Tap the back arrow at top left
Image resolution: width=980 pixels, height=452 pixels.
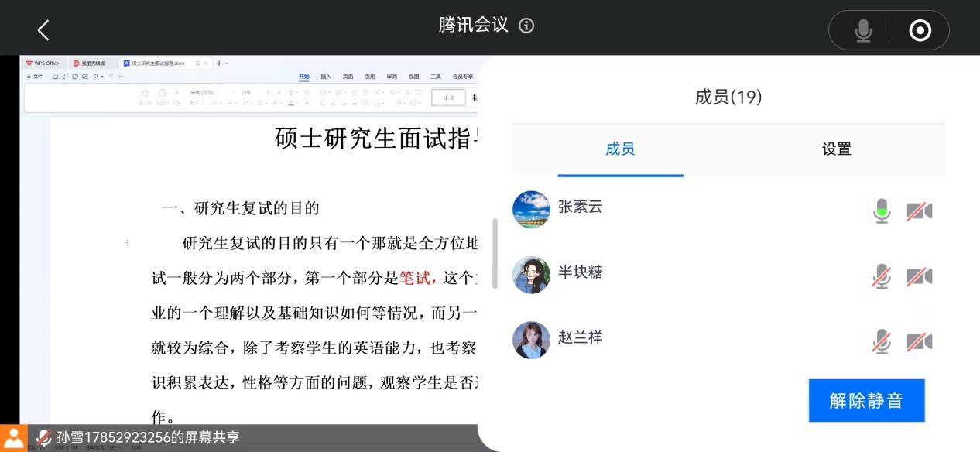(43, 30)
